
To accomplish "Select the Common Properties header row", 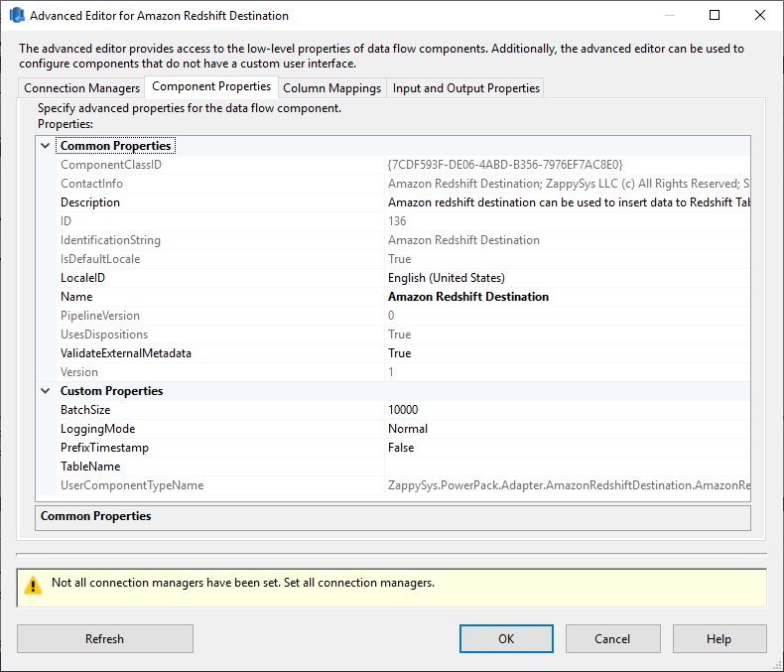I will (x=393, y=146).
